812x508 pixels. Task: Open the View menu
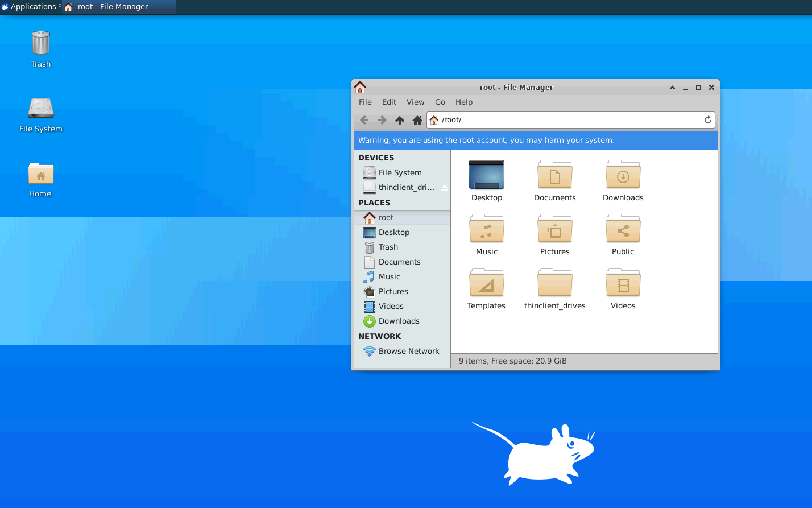coord(415,102)
